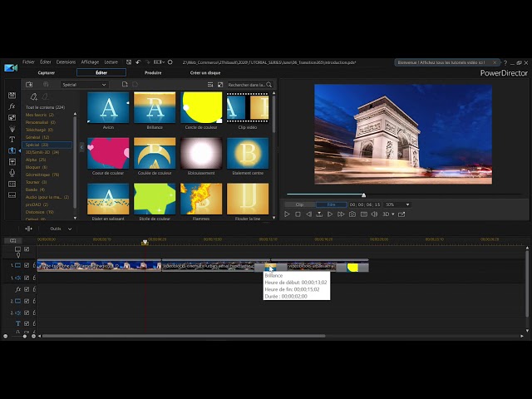Toggle audio track 2 enable checkbox

27,313
